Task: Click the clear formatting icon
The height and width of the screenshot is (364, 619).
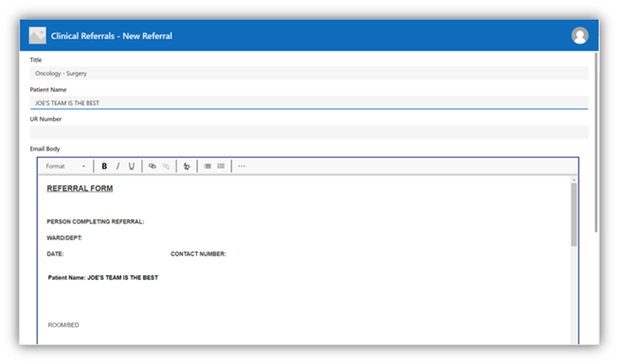Action: [x=187, y=166]
